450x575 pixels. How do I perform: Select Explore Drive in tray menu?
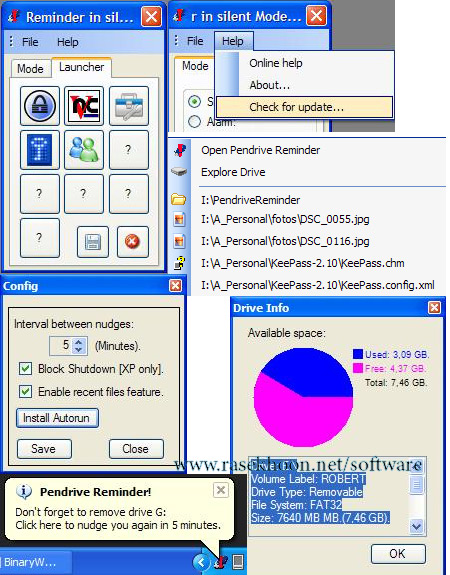[233, 172]
